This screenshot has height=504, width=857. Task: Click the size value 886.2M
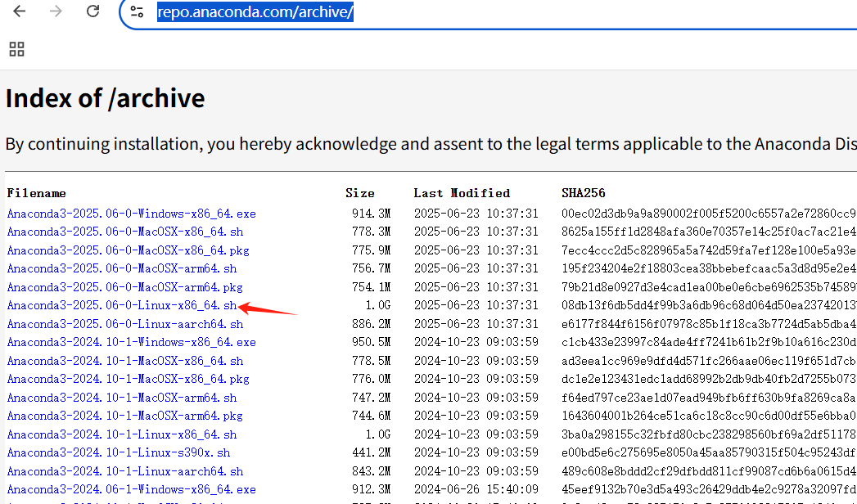(371, 324)
